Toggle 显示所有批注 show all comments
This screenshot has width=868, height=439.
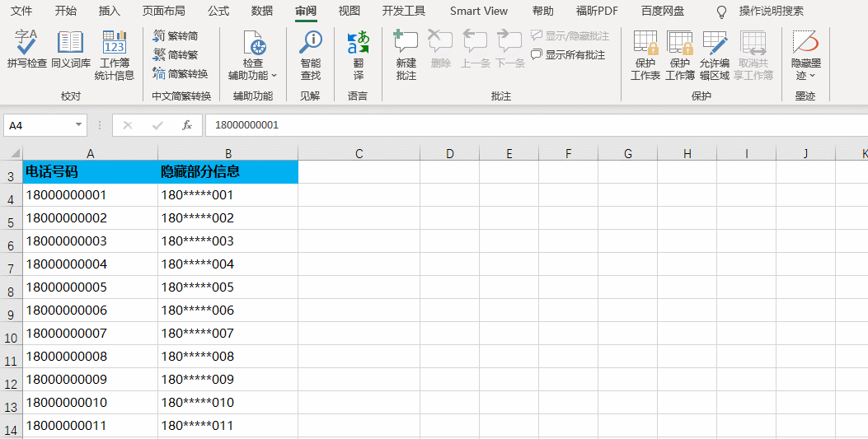568,54
